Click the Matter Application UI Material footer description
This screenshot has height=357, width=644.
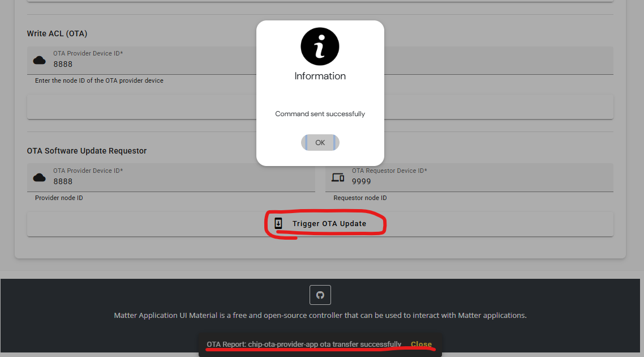click(x=320, y=316)
